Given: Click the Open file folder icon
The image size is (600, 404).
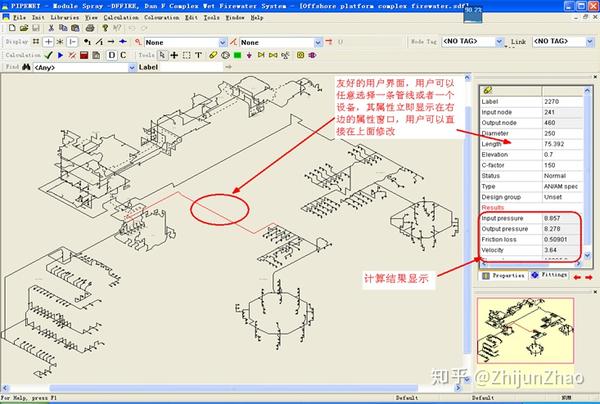Looking at the screenshot, I should pyautogui.click(x=24, y=28).
